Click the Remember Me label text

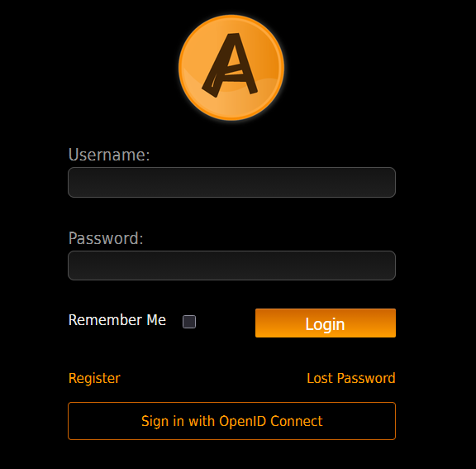pos(117,320)
